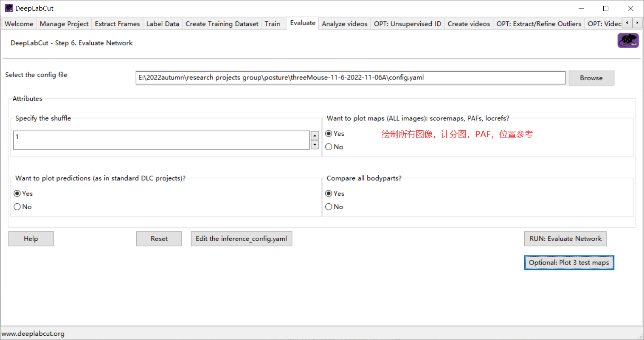644x340 pixels.
Task: Open the Label Data tab
Action: click(163, 24)
